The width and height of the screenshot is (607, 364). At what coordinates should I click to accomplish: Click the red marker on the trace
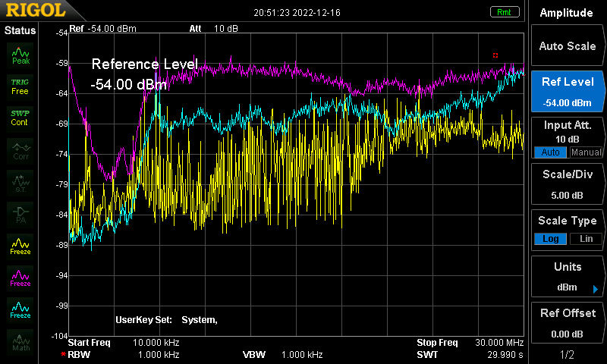[x=495, y=55]
